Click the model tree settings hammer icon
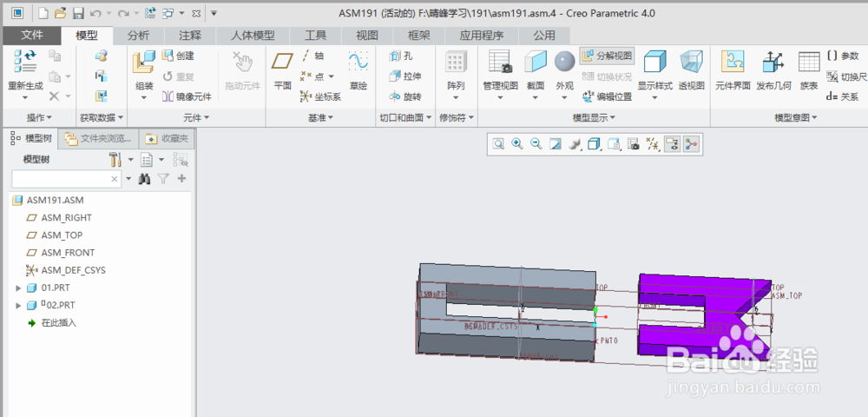 115,160
